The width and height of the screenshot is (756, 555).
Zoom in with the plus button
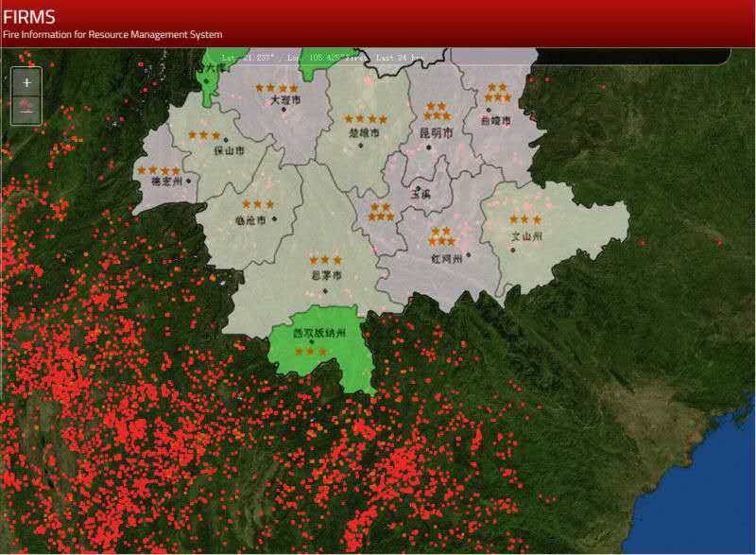(x=26, y=83)
